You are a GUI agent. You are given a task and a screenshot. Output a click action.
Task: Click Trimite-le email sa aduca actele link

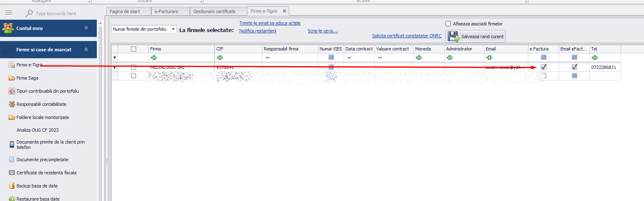(x=270, y=23)
